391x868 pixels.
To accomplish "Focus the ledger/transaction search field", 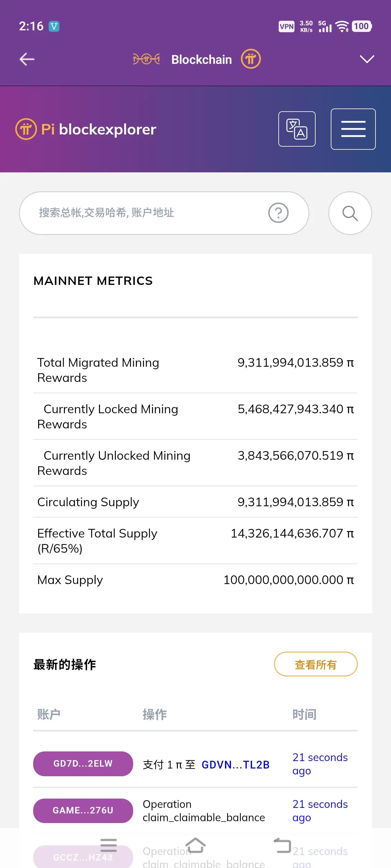I will pos(148,213).
